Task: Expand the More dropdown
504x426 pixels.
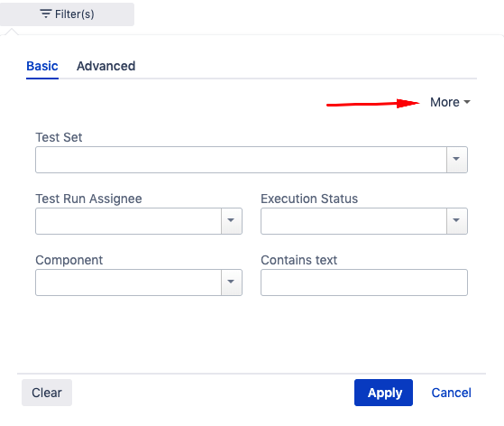Action: [450, 102]
